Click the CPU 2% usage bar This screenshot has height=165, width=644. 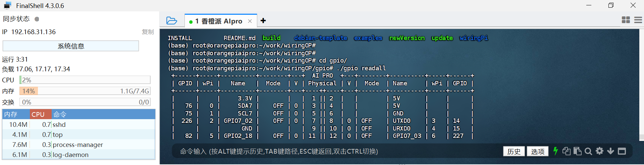click(x=85, y=80)
